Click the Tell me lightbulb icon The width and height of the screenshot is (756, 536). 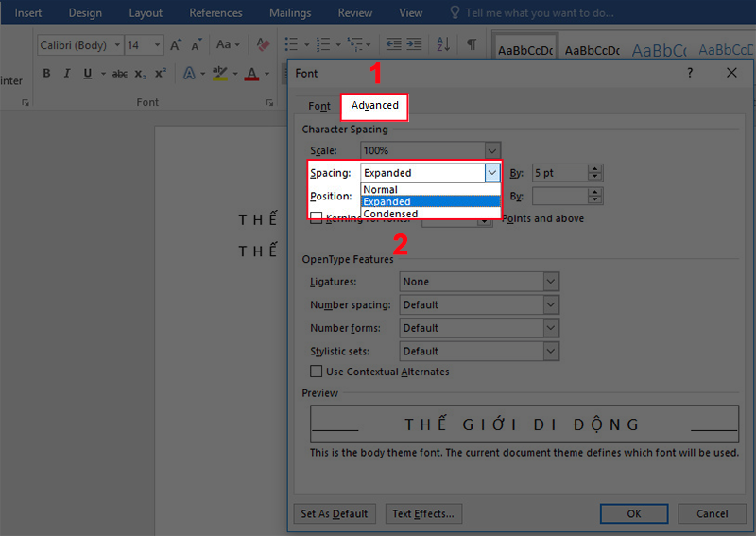[x=455, y=12]
